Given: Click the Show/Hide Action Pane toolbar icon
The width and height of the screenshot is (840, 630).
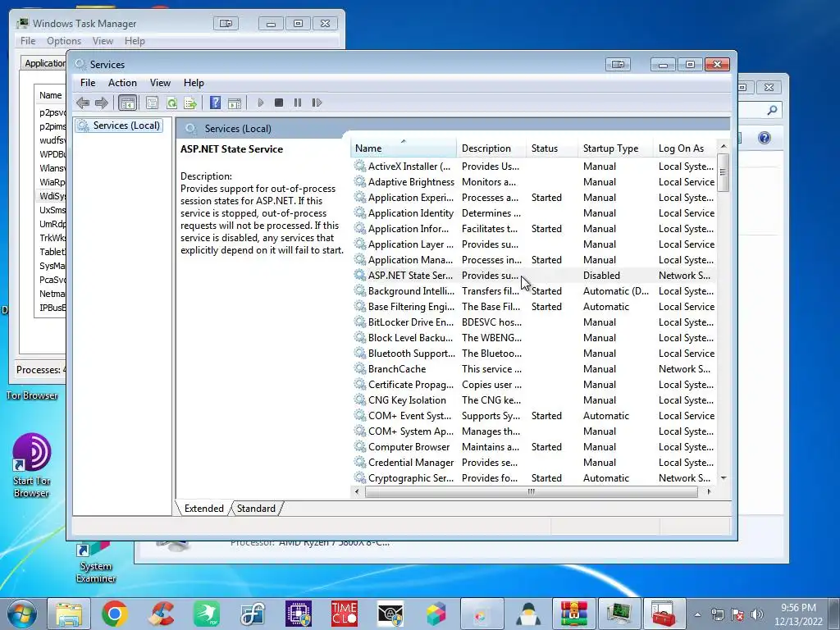Looking at the screenshot, I should [235, 103].
